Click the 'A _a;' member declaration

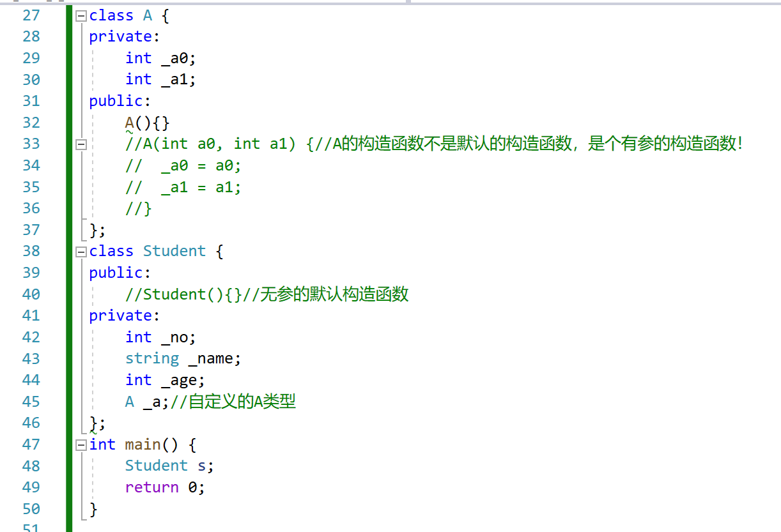click(x=148, y=402)
